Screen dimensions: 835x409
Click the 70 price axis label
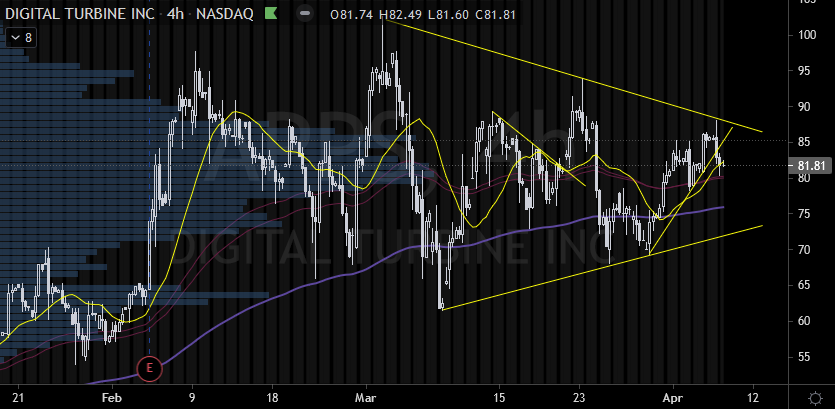click(x=804, y=249)
